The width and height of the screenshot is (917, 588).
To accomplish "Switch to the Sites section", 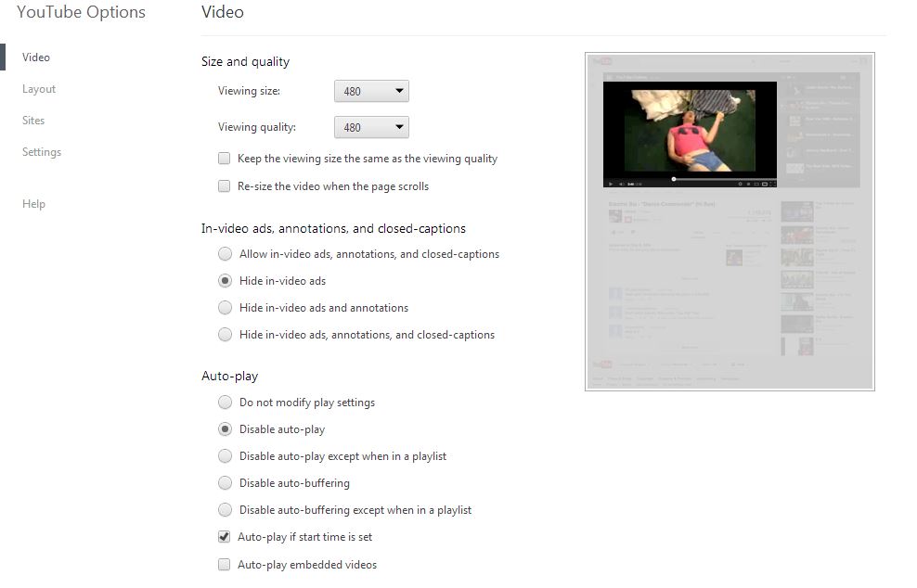I will [33, 121].
